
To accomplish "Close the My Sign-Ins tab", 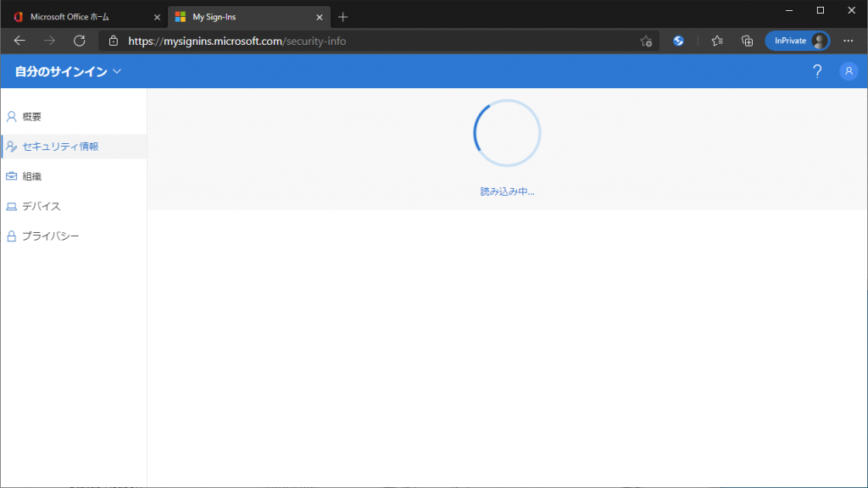I will click(320, 17).
